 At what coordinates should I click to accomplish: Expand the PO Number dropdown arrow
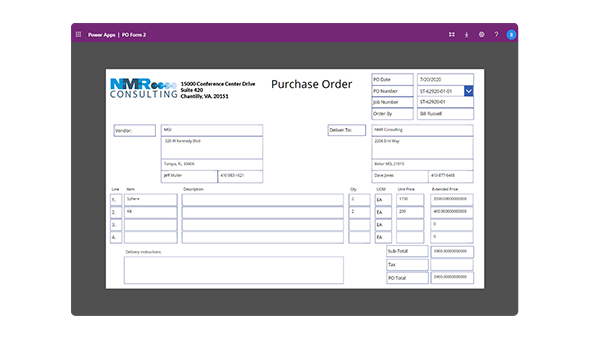click(x=468, y=91)
